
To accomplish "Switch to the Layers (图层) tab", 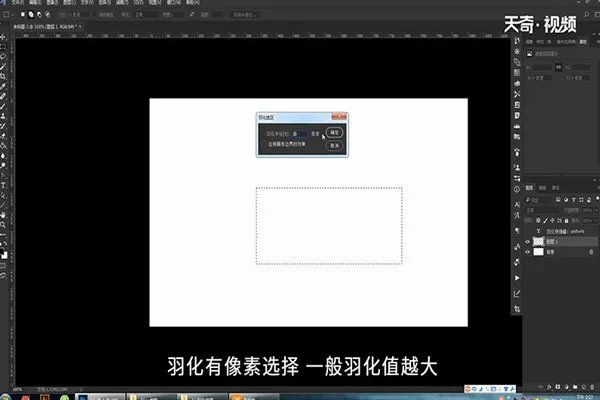I will [x=529, y=188].
